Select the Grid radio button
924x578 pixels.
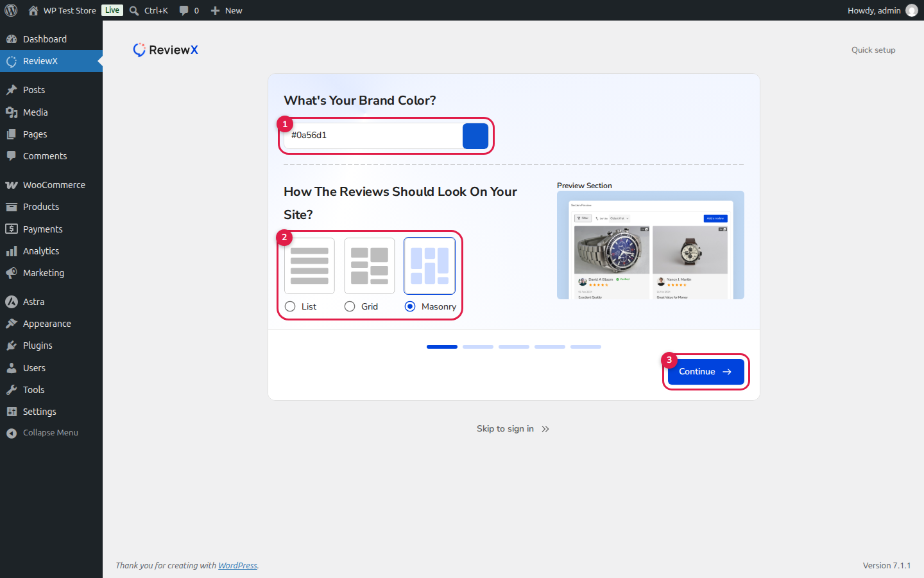350,306
